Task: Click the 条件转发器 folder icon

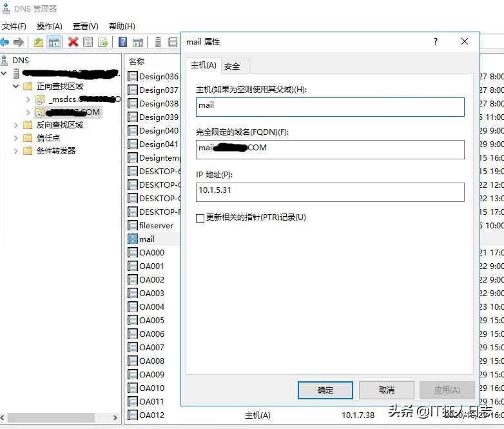Action: pos(28,150)
